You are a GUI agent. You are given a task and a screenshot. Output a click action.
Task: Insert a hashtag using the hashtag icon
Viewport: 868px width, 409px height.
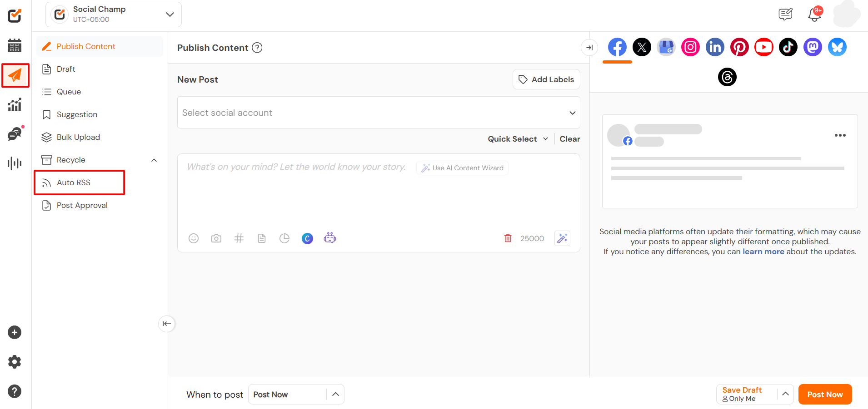[239, 238]
